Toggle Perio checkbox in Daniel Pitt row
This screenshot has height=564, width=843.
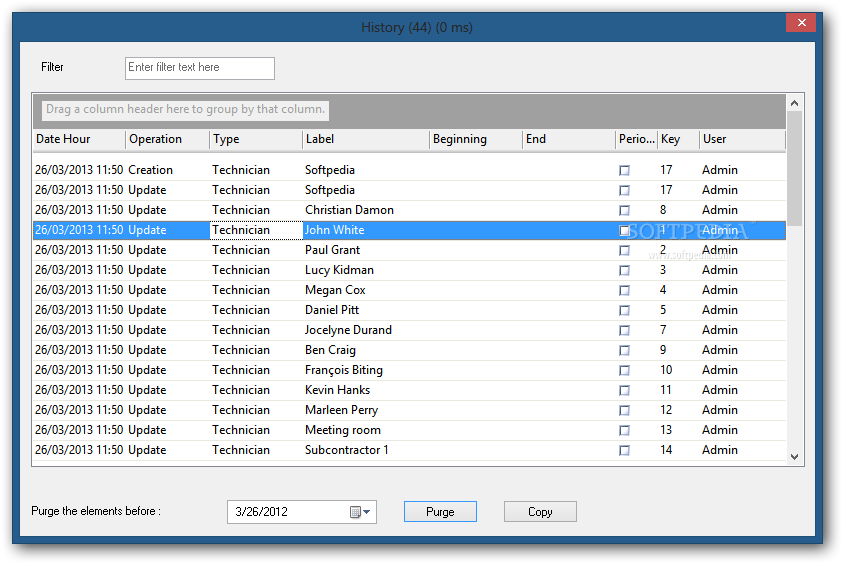tap(624, 310)
